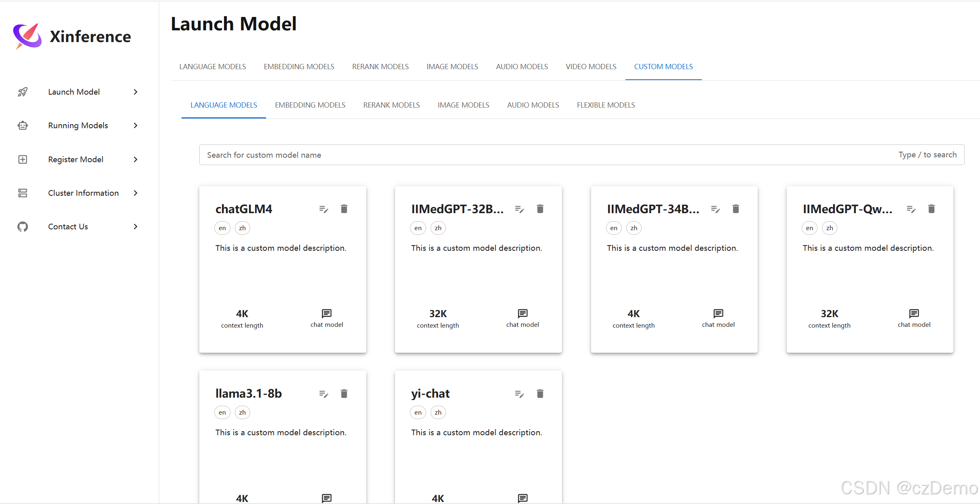Select custom RERANK MODELS sub-tab
980x504 pixels.
[x=391, y=105]
